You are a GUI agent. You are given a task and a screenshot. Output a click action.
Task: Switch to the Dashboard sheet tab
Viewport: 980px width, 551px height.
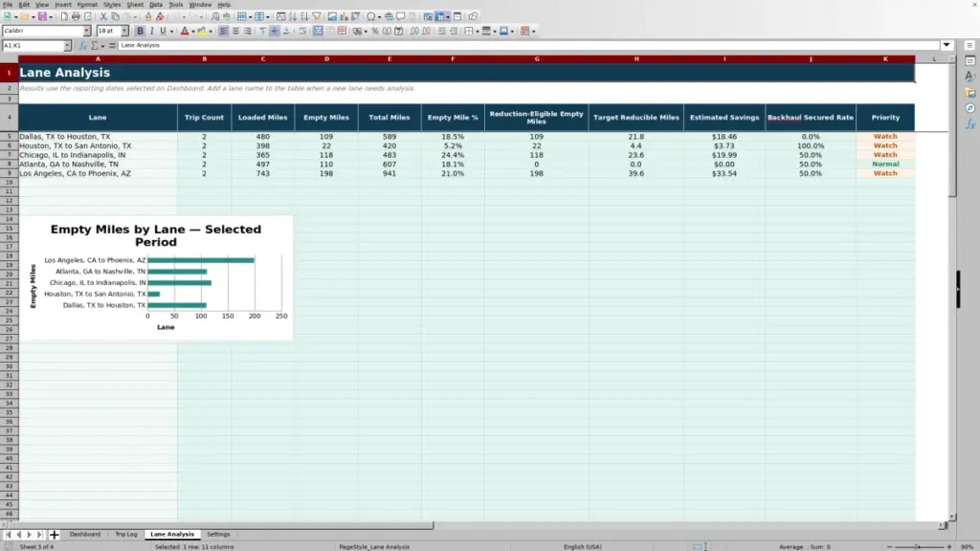(x=85, y=535)
